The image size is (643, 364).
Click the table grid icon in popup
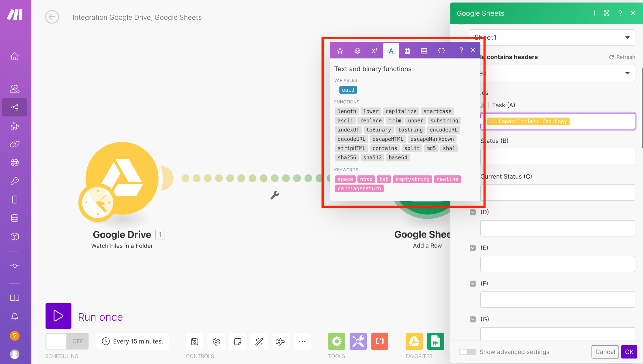pos(424,50)
